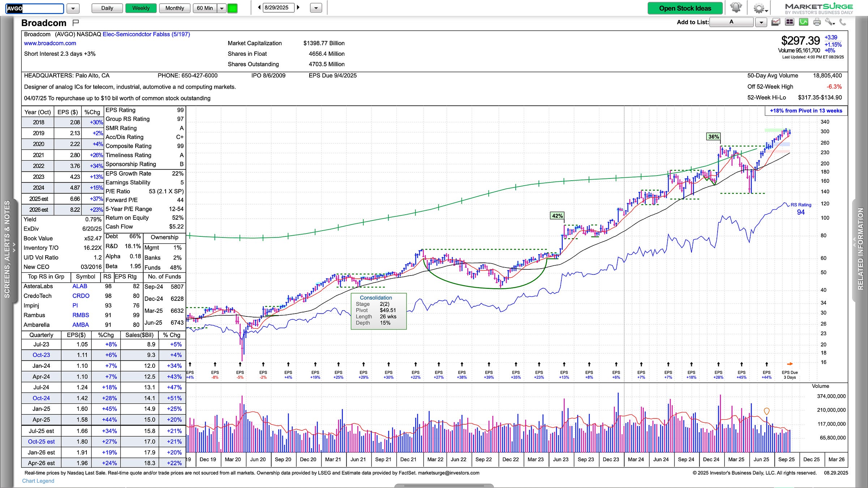Viewport: 868px width, 488px height.
Task: Open the multi-chart grid view icon
Action: pyautogui.click(x=789, y=22)
